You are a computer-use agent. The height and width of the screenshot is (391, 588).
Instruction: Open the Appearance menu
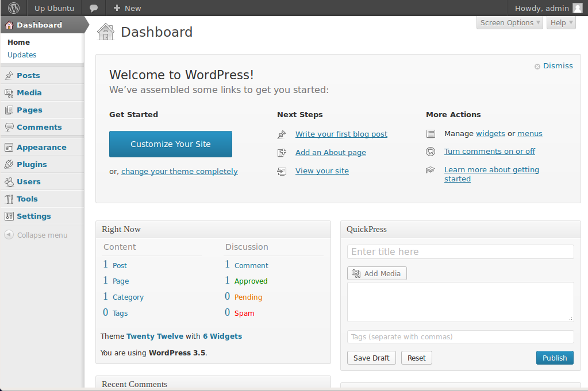tap(41, 148)
